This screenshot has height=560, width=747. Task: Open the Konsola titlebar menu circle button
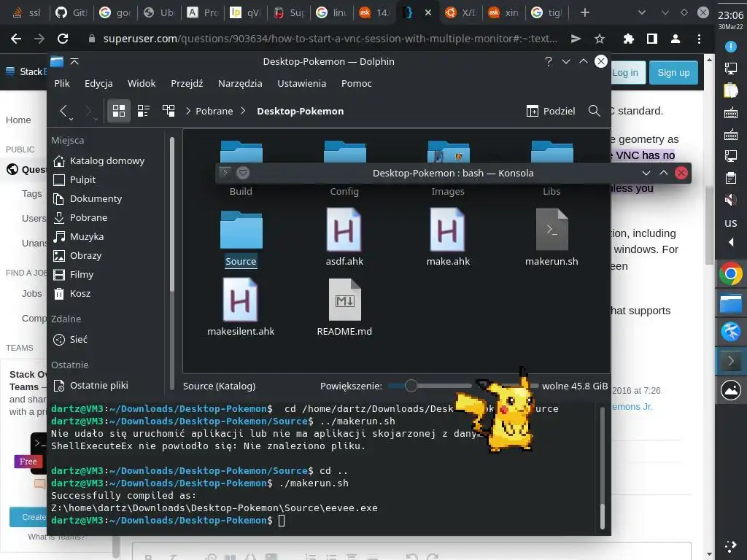tap(243, 173)
